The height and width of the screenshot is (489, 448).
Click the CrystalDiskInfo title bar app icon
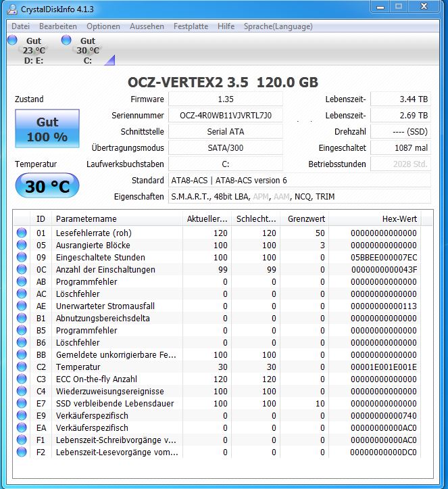tap(12, 9)
